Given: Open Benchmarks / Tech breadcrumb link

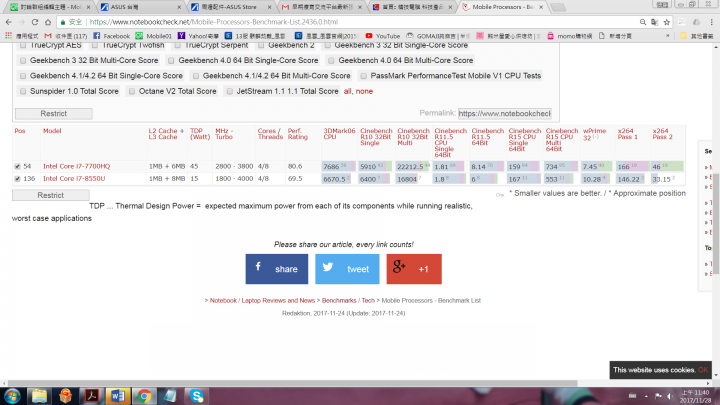Looking at the screenshot, I should tap(348, 301).
